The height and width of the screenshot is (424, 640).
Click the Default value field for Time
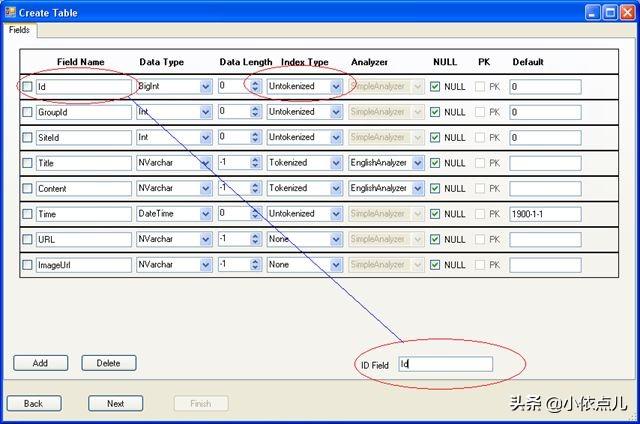tap(544, 214)
